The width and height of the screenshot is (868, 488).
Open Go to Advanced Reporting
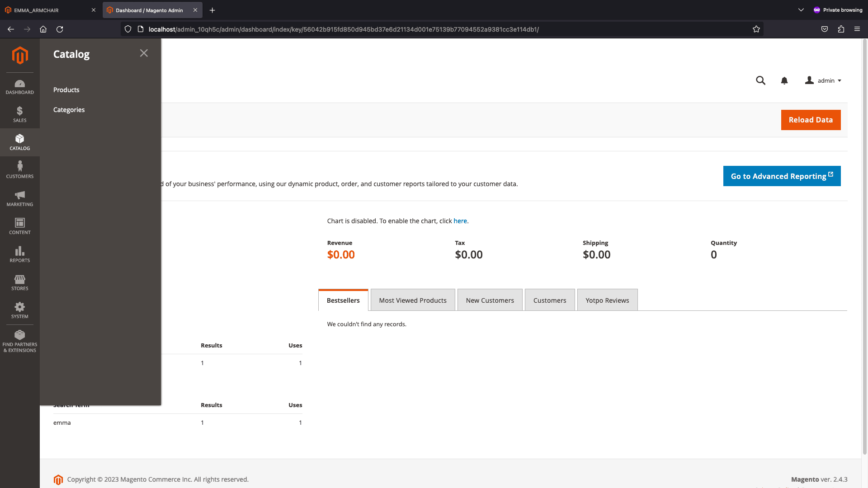(x=782, y=175)
